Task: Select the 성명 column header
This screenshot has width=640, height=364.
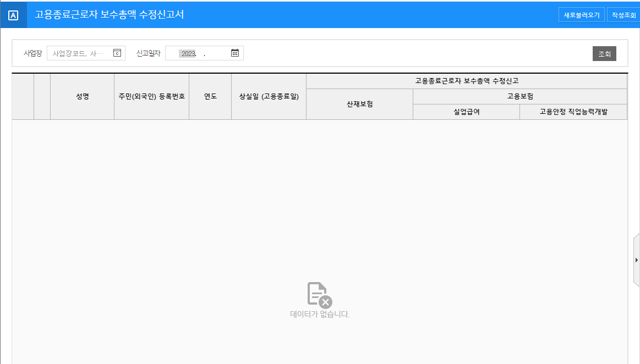Action: [x=83, y=97]
